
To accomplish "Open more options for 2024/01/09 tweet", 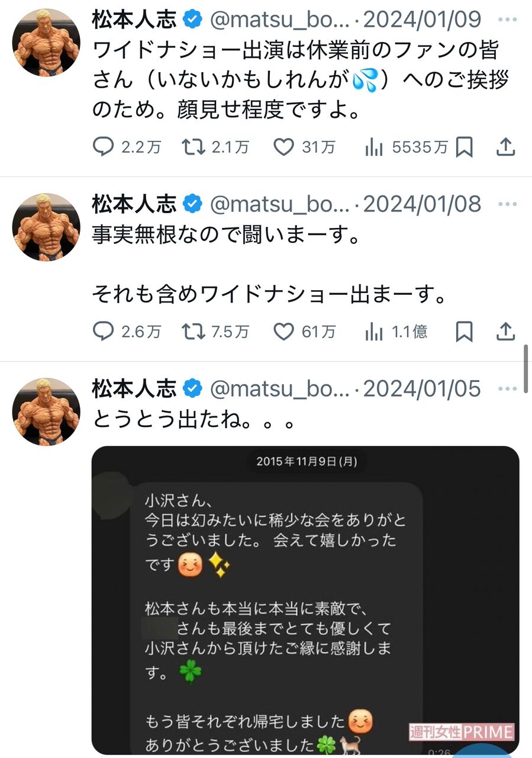I will (508, 20).
